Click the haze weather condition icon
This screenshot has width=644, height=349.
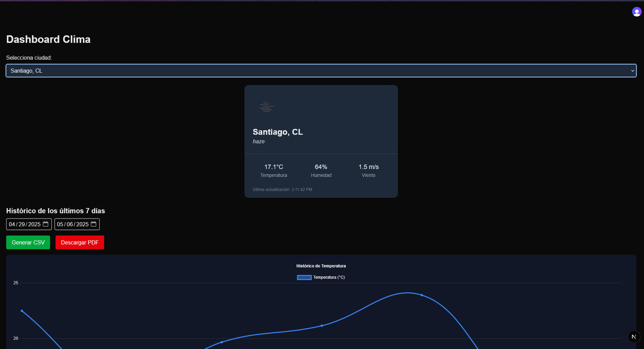coord(266,107)
